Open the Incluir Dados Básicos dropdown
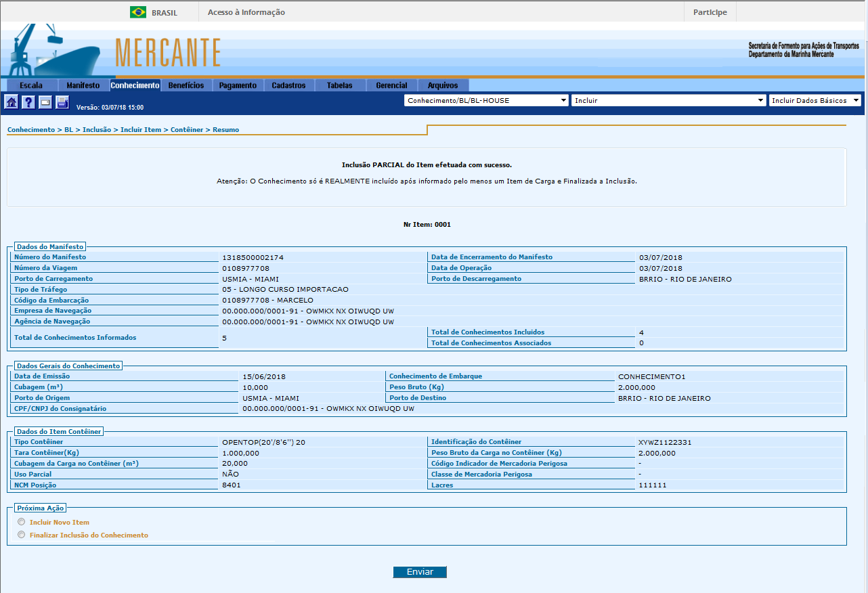The image size is (868, 593). click(815, 100)
